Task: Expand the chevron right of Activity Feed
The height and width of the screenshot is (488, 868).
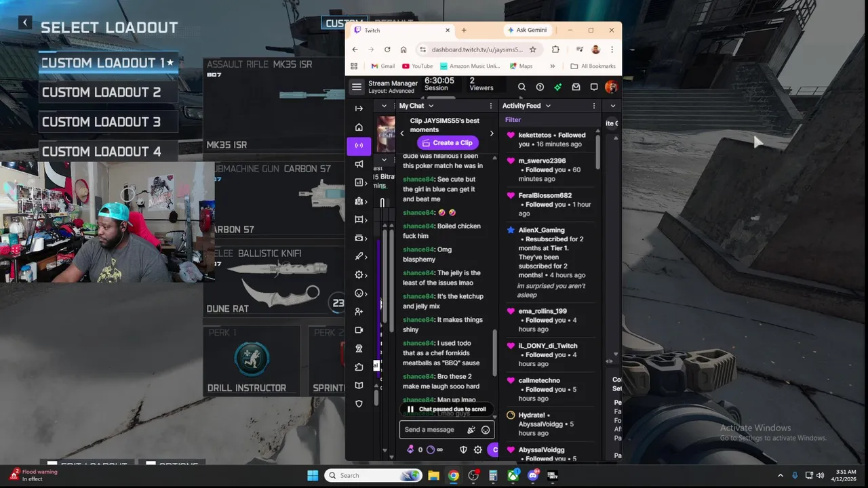Action: pyautogui.click(x=612, y=106)
